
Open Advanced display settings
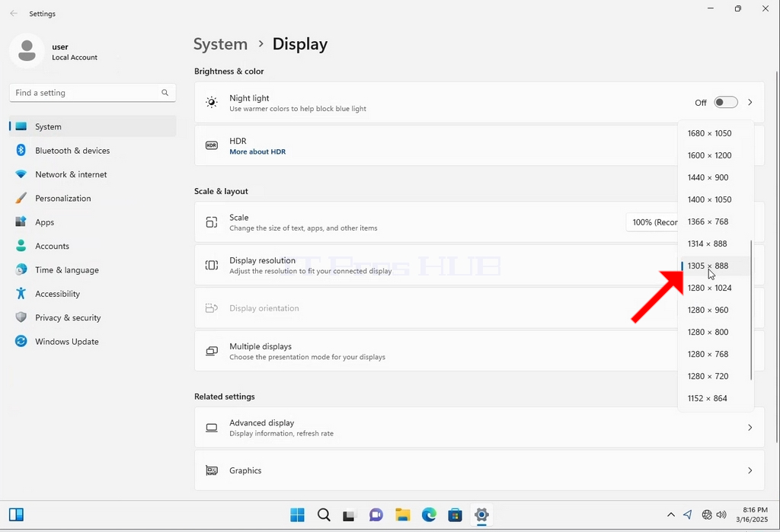(x=479, y=428)
